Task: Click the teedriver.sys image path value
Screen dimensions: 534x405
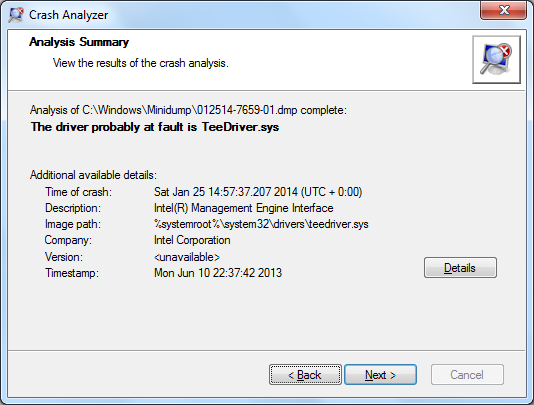Action: 261,224
